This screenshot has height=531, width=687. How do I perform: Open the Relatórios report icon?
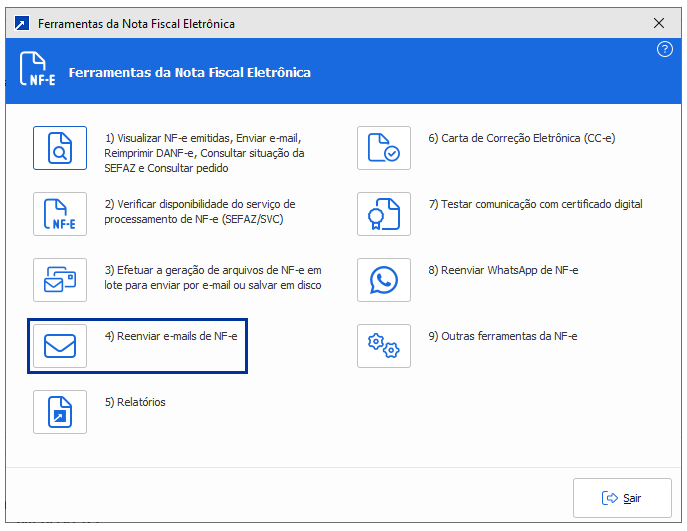pyautogui.click(x=60, y=412)
